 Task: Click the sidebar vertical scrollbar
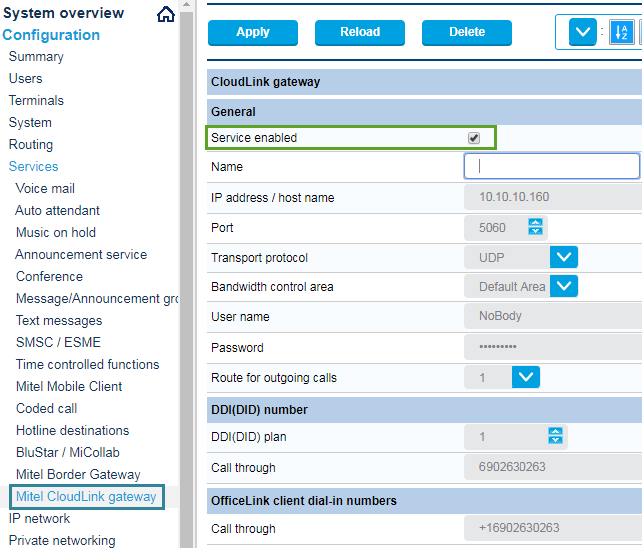click(186, 300)
